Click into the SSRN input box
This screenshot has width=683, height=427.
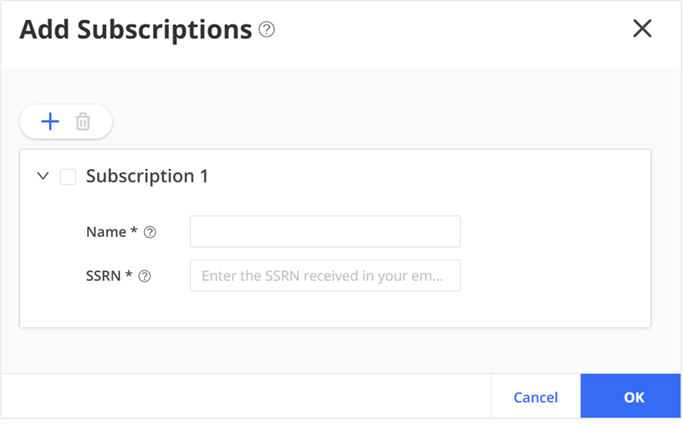(x=325, y=275)
